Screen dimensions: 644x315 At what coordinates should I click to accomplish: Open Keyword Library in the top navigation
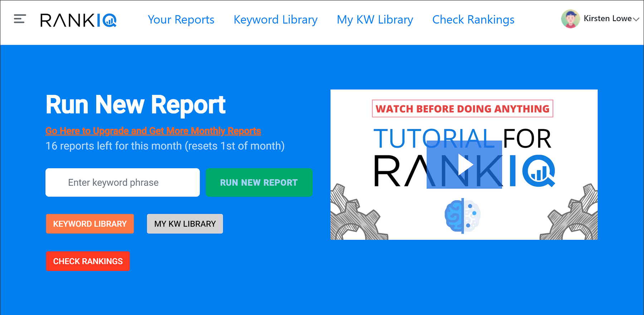coord(275,20)
